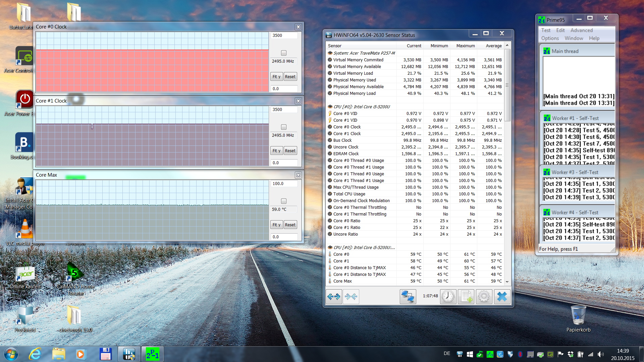The image size is (644, 362).
Task: Open HWiNFO settings gear icon
Action: 484,297
